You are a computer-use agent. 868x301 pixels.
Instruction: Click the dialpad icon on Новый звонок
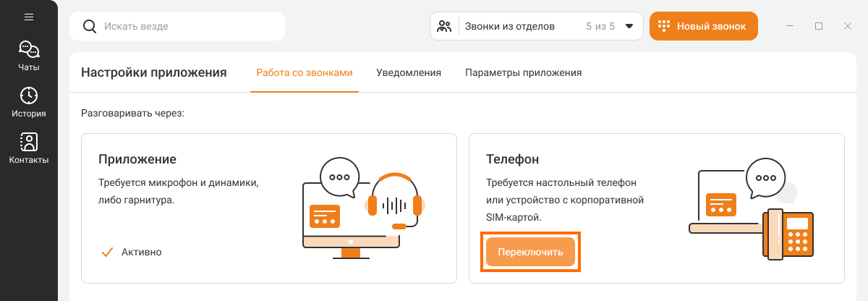(x=663, y=26)
